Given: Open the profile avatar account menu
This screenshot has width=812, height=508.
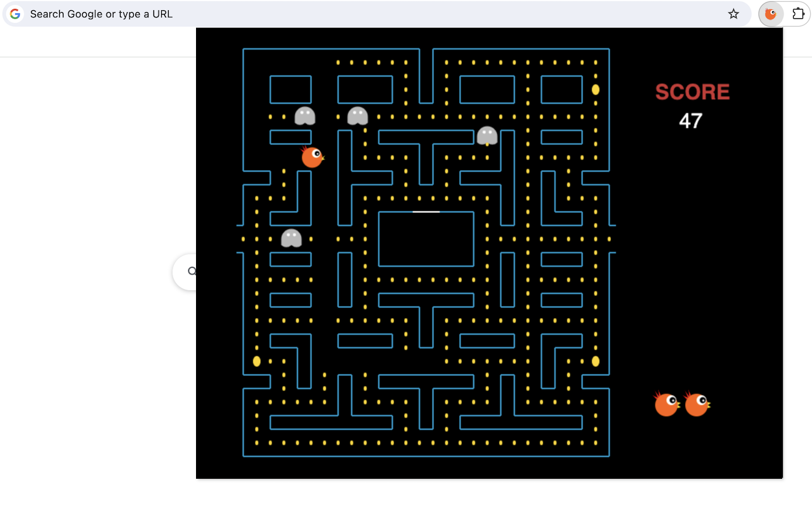Looking at the screenshot, I should [770, 13].
